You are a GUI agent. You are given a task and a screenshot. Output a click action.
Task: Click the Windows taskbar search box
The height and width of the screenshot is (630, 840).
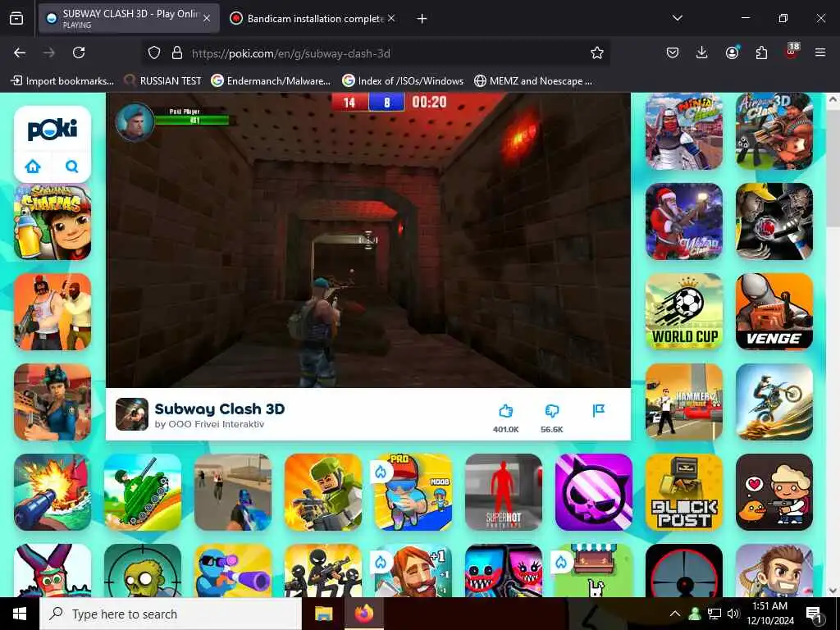pos(171,614)
